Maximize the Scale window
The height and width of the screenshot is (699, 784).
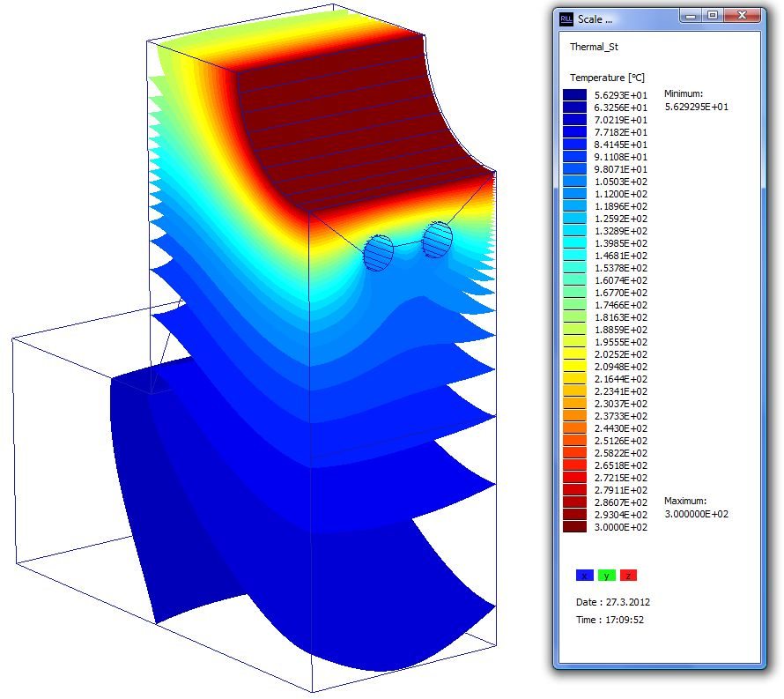(x=713, y=16)
